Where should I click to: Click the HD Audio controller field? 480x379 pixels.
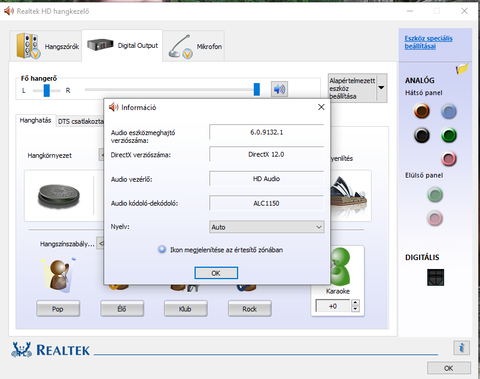click(267, 179)
